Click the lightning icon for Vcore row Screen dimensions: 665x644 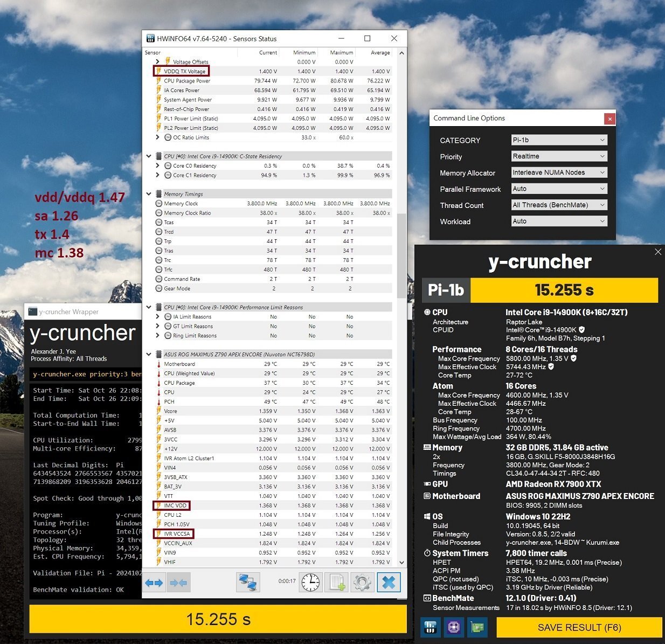click(159, 411)
